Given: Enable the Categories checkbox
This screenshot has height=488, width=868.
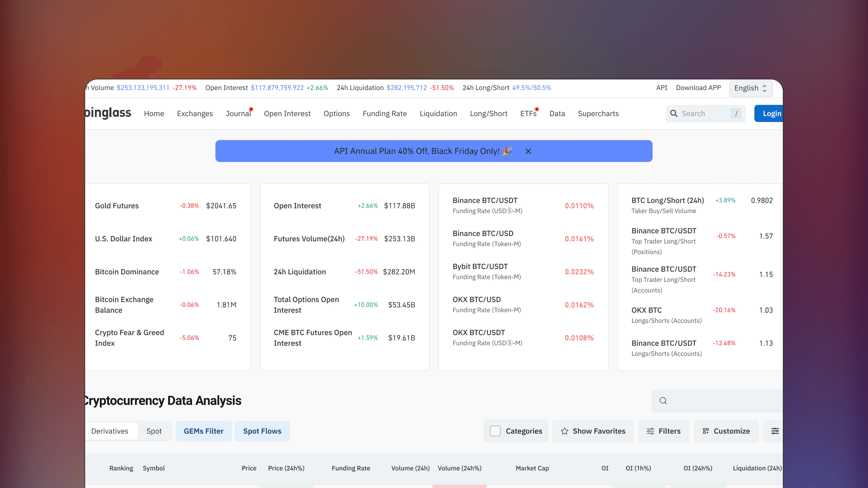Looking at the screenshot, I should pos(495,431).
